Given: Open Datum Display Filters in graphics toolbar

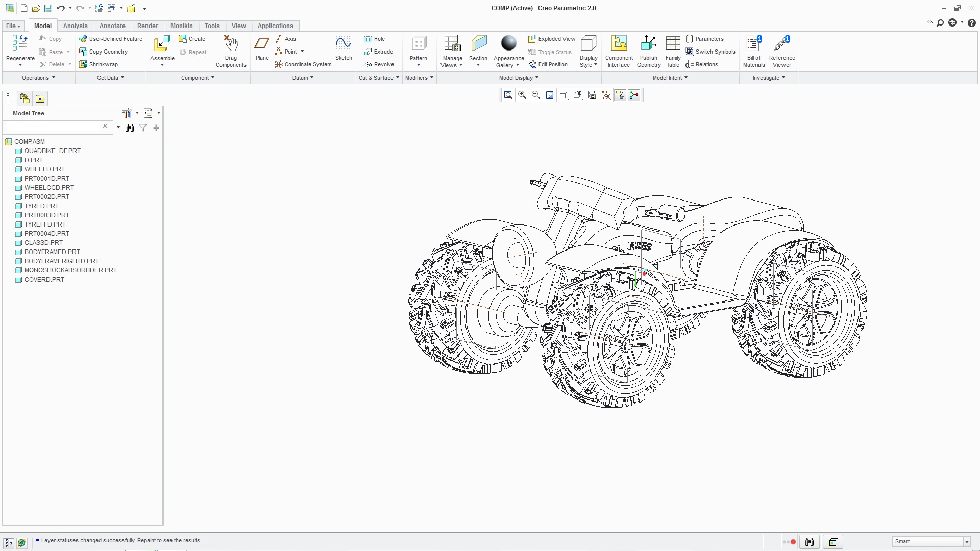Looking at the screenshot, I should 606,95.
